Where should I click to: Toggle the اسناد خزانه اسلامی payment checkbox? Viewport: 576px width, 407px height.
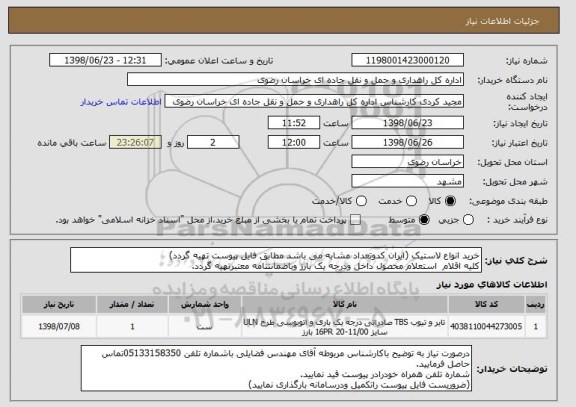pos(355,220)
